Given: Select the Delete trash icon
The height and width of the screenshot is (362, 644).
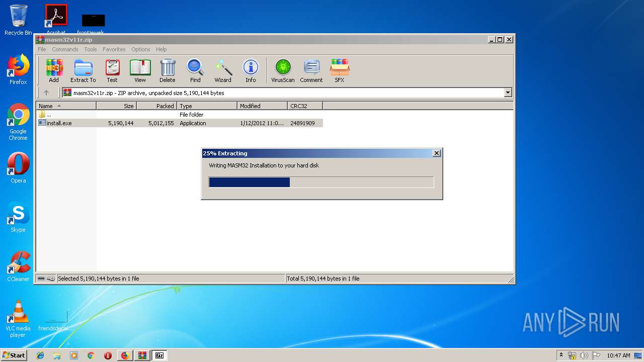Looking at the screenshot, I should [x=168, y=71].
